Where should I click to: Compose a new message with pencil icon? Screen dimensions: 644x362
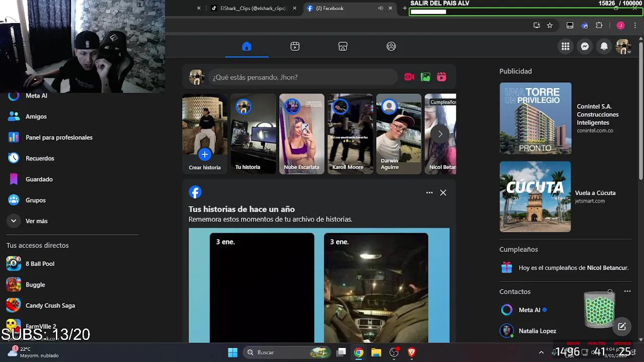(622, 327)
